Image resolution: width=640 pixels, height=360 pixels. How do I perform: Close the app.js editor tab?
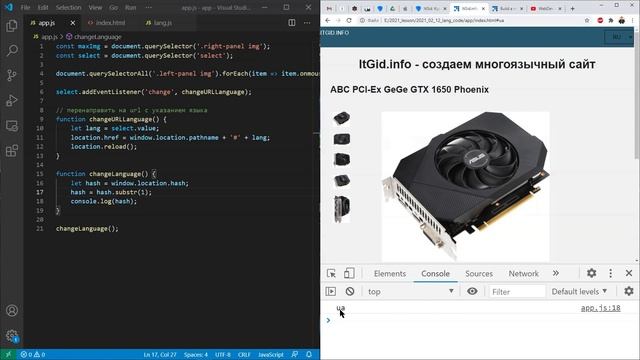[x=73, y=23]
